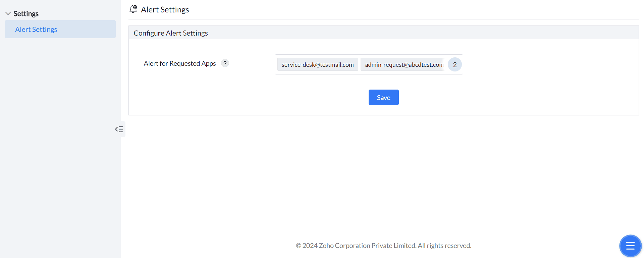Click the Zoho Corporation copyright footer text

click(383, 246)
